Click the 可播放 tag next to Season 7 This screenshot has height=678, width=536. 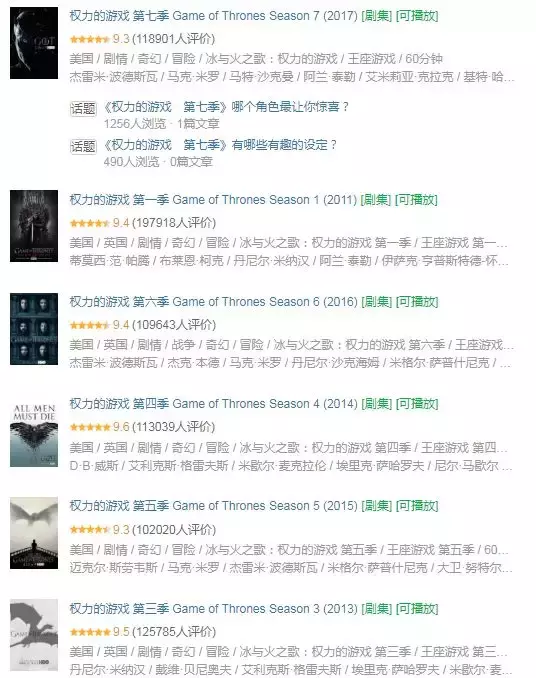pyautogui.click(x=417, y=16)
